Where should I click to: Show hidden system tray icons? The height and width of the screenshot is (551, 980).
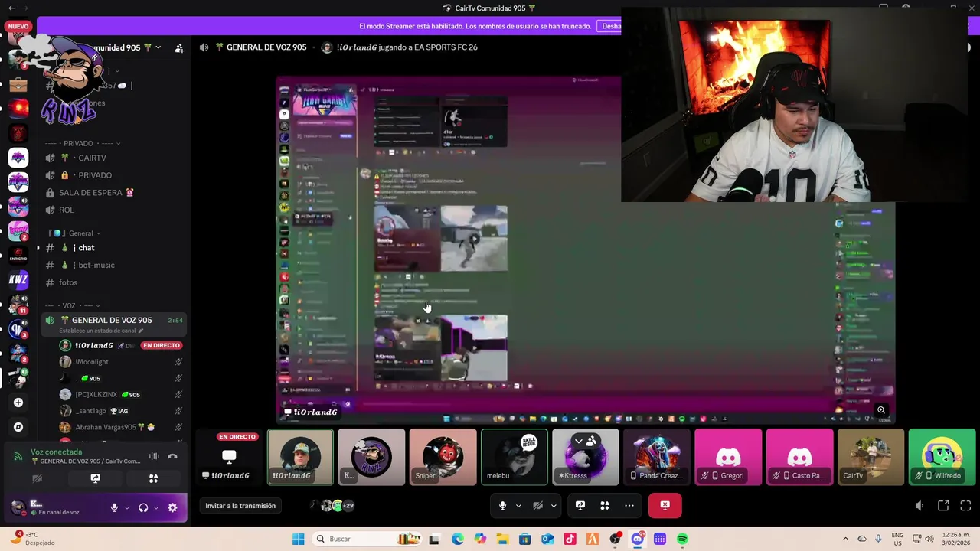click(x=845, y=539)
